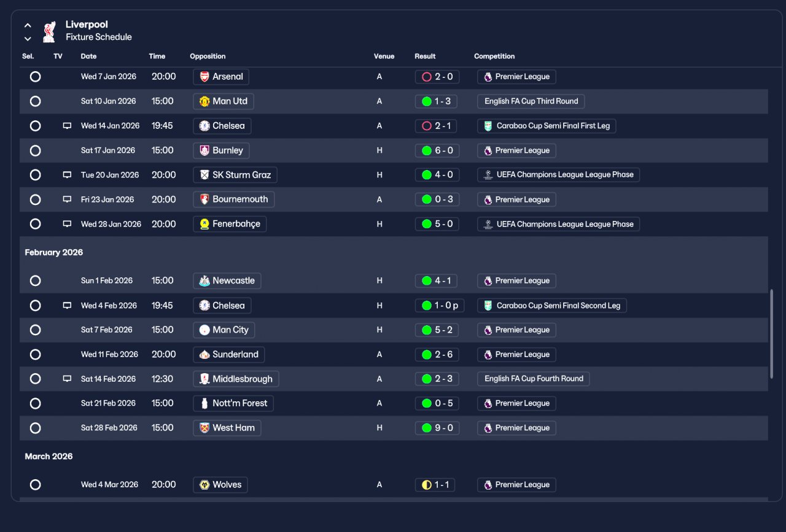Image resolution: width=786 pixels, height=532 pixels.
Task: Open the 9 - 0 result against West Ham
Action: pyautogui.click(x=437, y=428)
